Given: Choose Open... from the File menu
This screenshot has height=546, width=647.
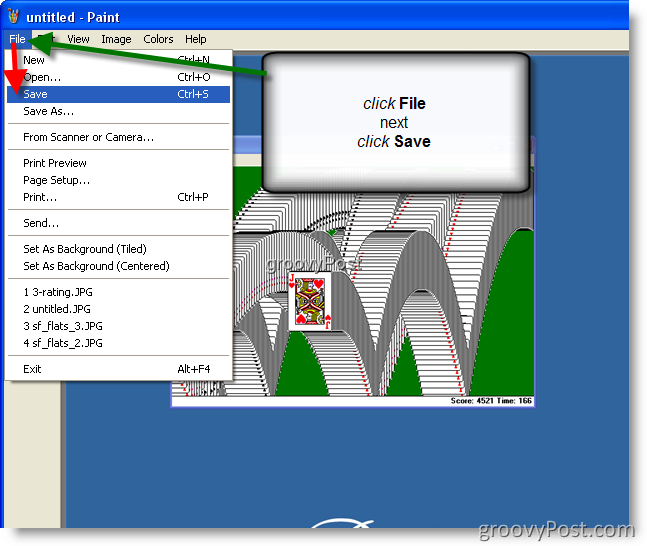Looking at the screenshot, I should 118,77.
